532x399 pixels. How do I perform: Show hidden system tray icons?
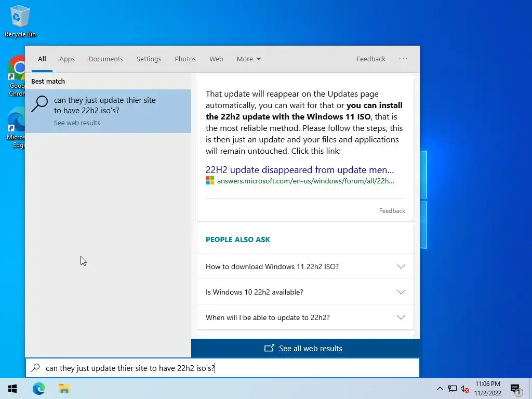coord(440,389)
